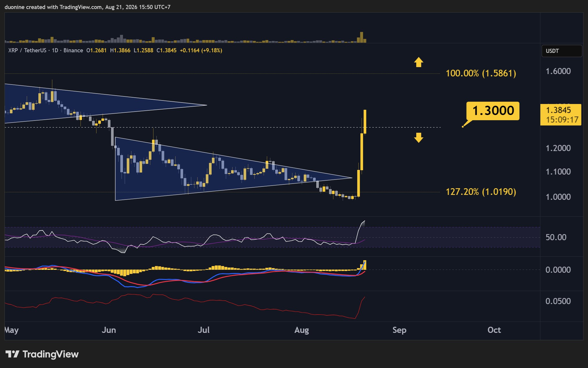Viewport: 588px width, 368px height.
Task: Click the 1.0000 price axis label
Action: point(558,197)
